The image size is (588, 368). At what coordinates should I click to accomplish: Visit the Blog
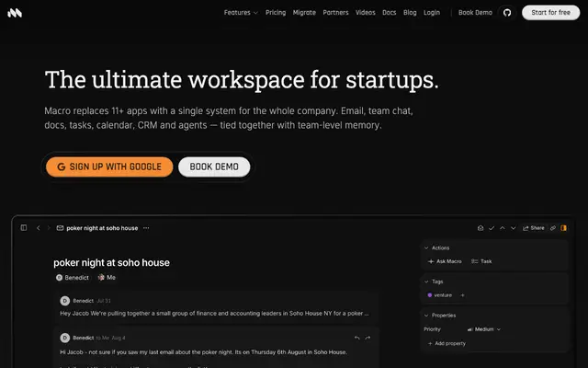point(410,13)
